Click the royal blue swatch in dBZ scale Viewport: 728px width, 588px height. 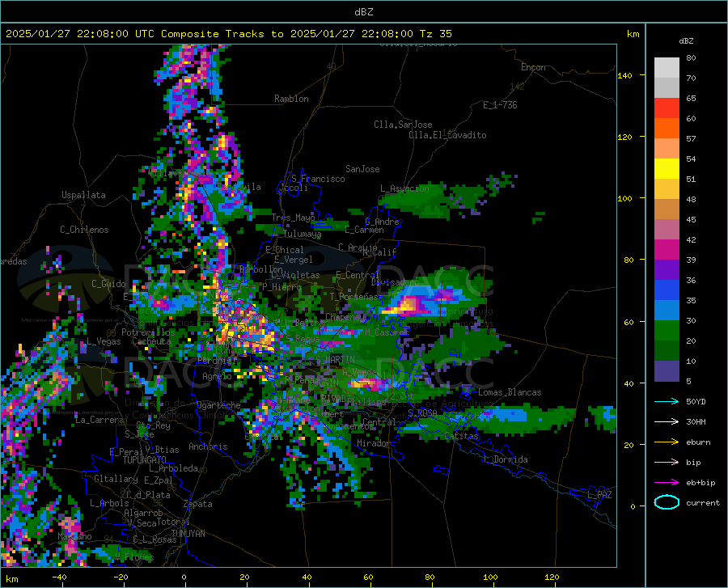pos(667,290)
